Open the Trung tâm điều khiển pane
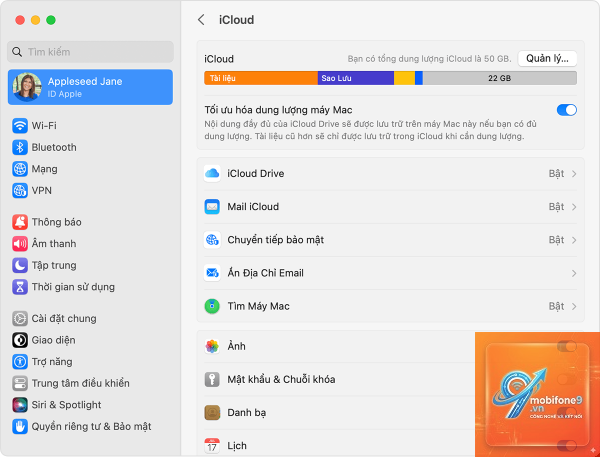This screenshot has width=600, height=457. tap(90, 383)
